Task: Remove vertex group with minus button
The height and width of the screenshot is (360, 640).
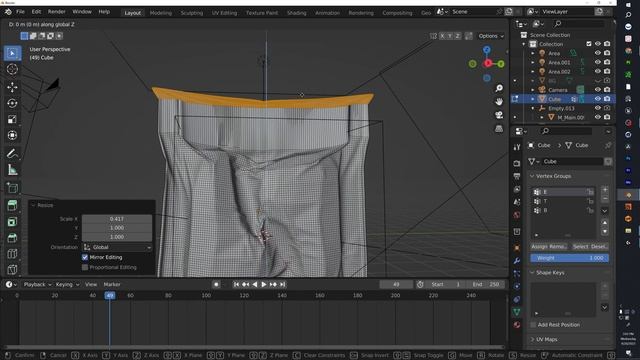Action: (x=604, y=198)
